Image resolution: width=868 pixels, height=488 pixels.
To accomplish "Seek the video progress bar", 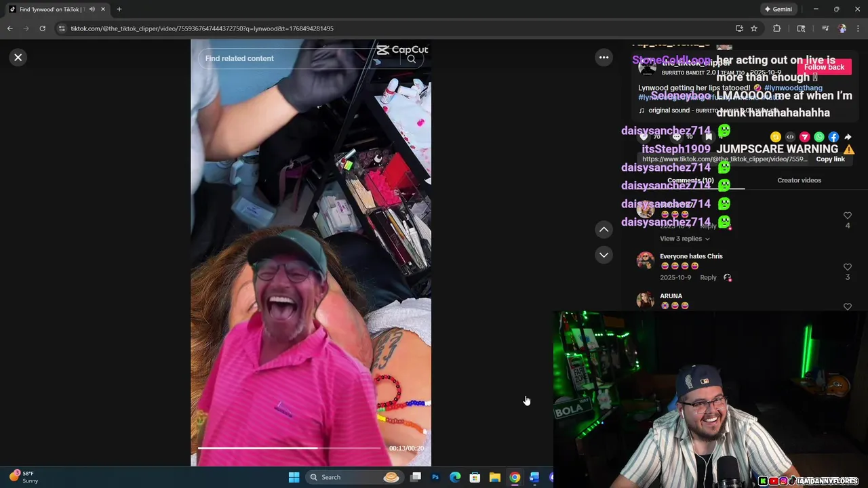I will 290,448.
